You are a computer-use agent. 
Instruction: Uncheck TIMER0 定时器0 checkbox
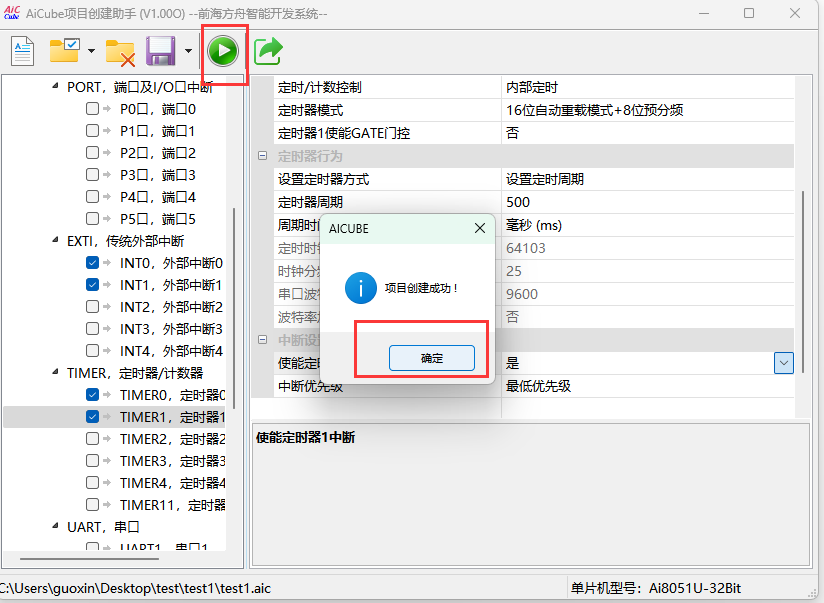point(92,394)
